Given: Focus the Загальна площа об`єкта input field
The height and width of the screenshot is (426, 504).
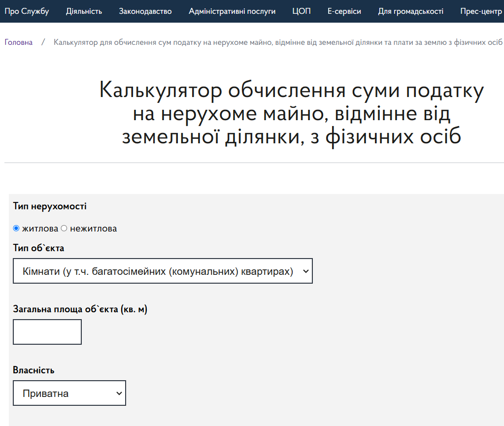Looking at the screenshot, I should coord(47,332).
